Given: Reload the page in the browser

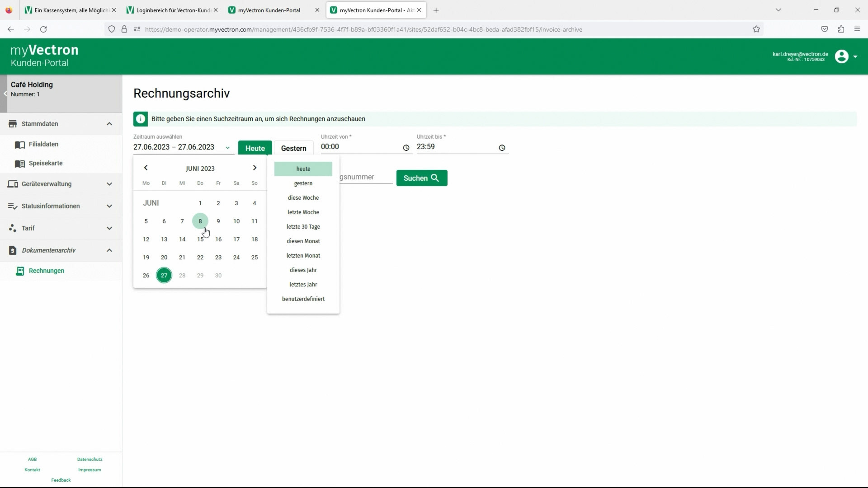Looking at the screenshot, I should click(x=43, y=29).
